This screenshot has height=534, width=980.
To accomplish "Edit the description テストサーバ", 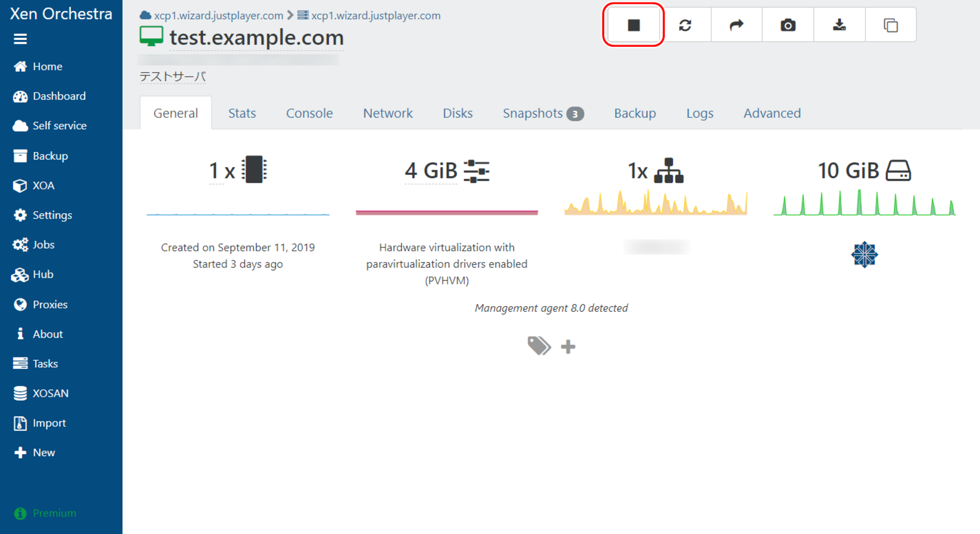I will [x=173, y=77].
